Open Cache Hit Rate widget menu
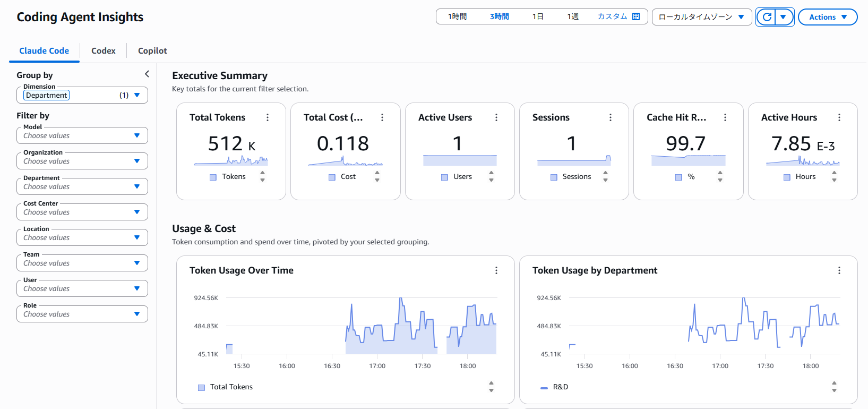 (x=725, y=117)
